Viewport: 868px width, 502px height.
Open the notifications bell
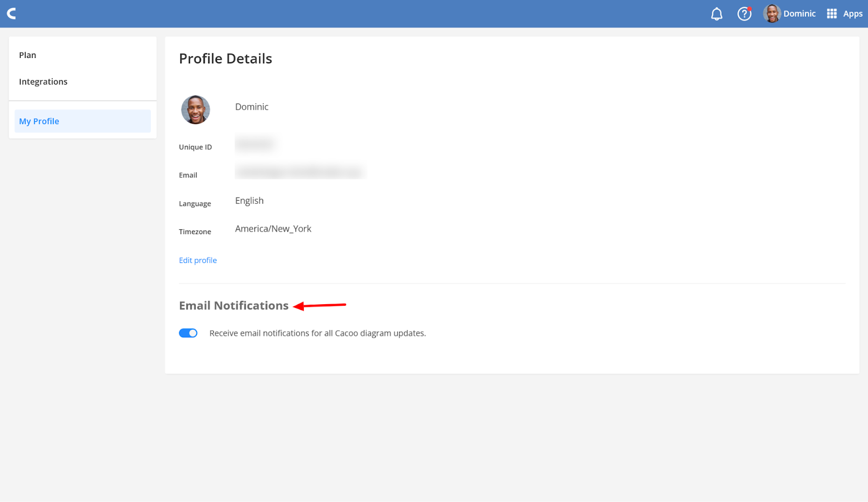pos(717,14)
